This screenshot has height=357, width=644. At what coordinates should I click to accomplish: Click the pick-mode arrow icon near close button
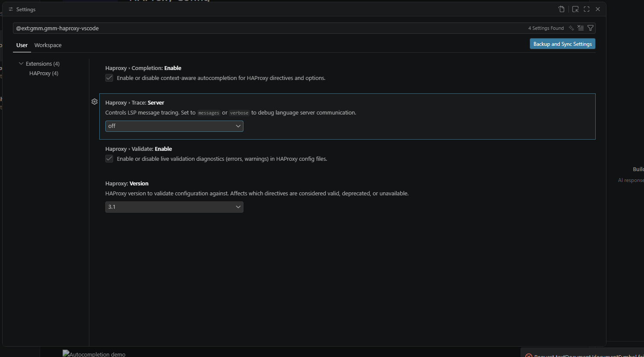575,9
